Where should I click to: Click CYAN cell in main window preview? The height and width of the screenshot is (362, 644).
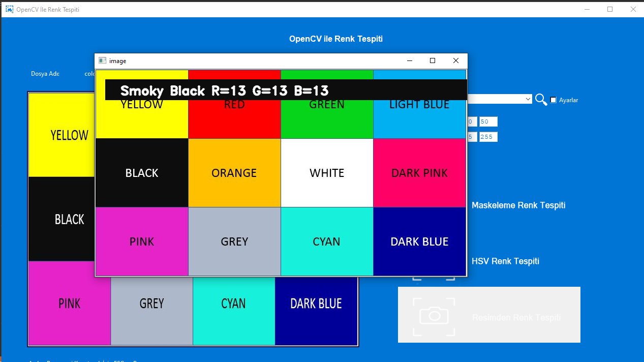point(234,311)
